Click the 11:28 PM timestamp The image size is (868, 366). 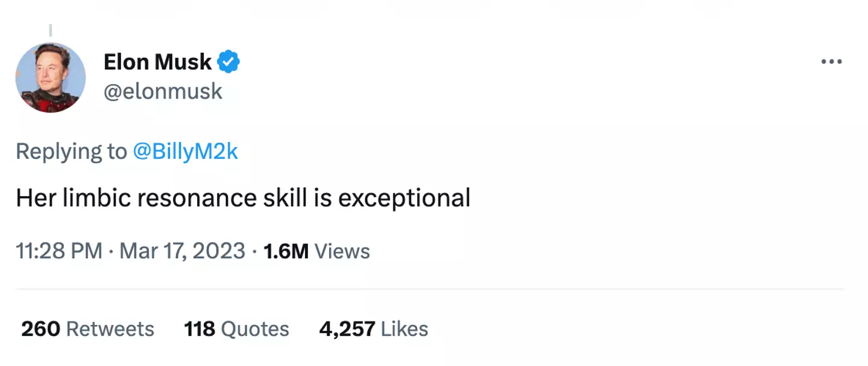point(59,251)
